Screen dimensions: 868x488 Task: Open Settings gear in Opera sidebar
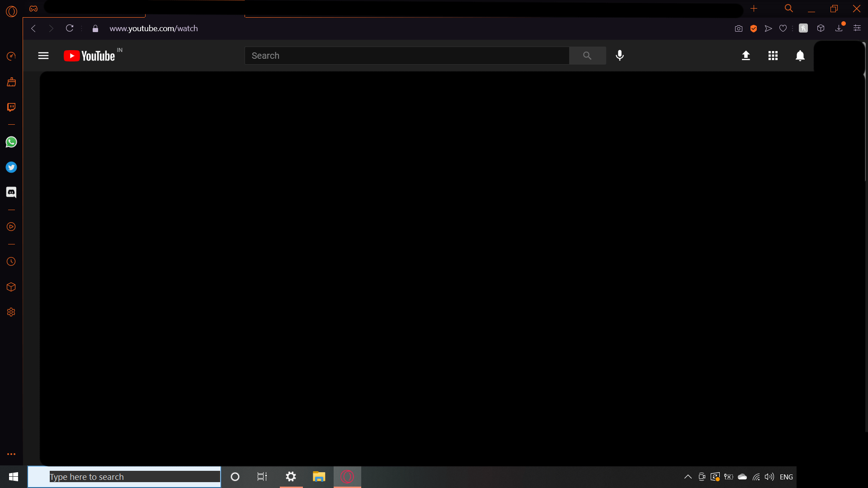pos(11,312)
